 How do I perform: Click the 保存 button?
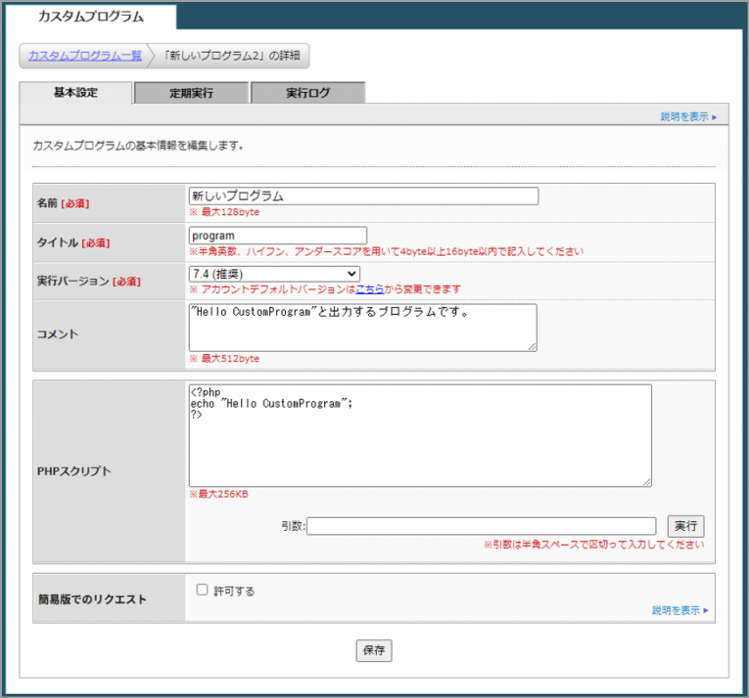[374, 651]
